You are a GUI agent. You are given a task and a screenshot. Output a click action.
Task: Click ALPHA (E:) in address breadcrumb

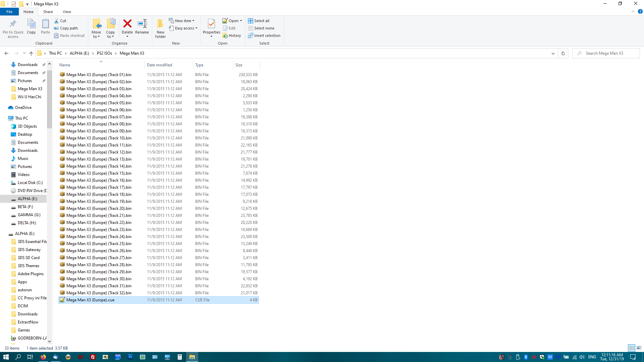click(x=79, y=53)
